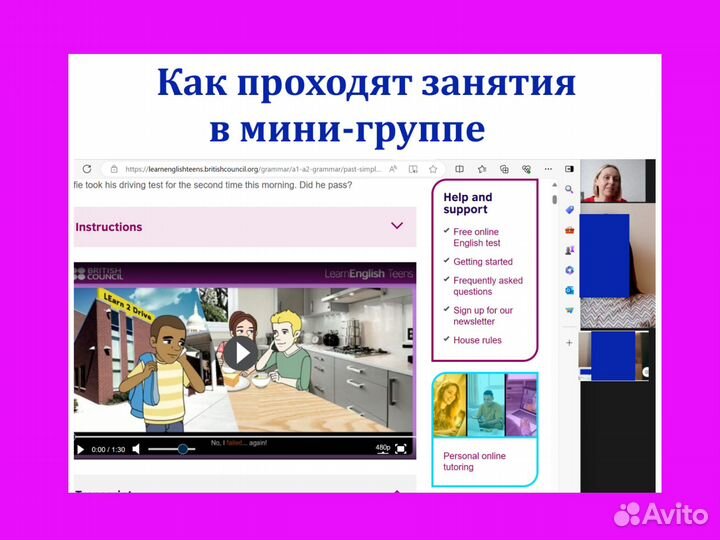Reload the page with the refresh icon
The image size is (720, 540).
coord(87,169)
